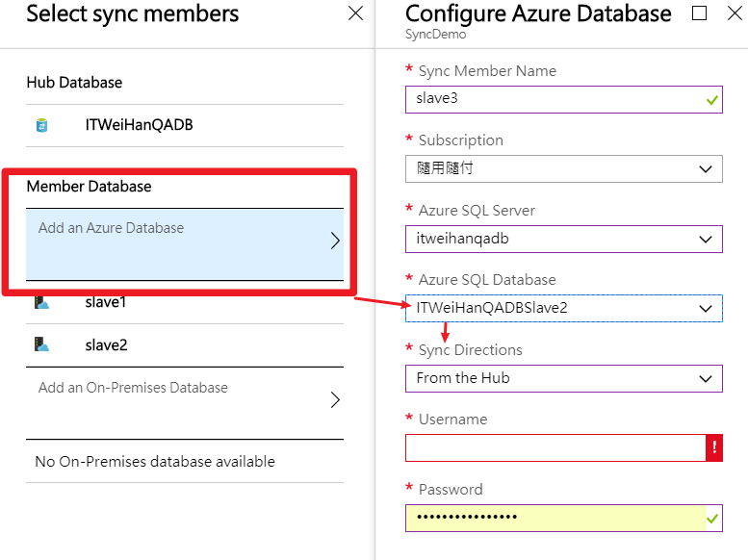Click the Sync Directions label
Viewport: 748px width, 560px height.
[x=471, y=350]
